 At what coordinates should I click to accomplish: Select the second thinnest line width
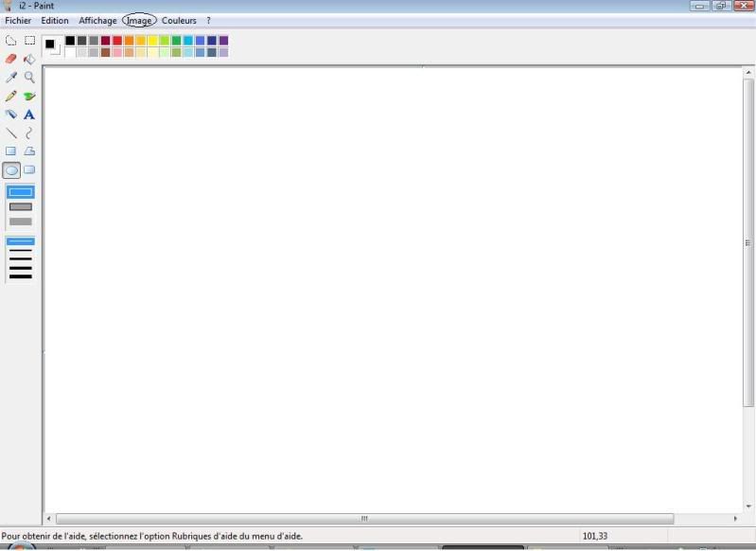(x=20, y=250)
